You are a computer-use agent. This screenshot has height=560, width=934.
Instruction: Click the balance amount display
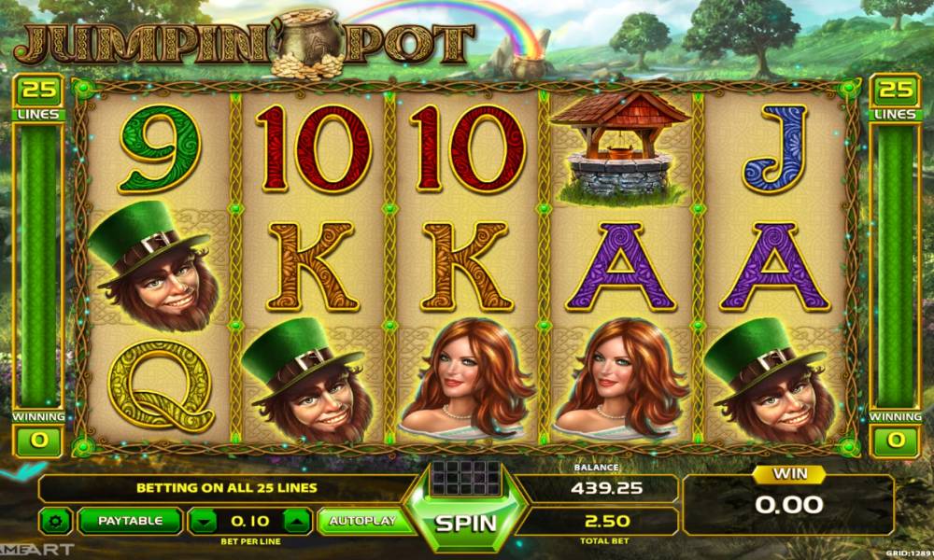click(x=606, y=488)
